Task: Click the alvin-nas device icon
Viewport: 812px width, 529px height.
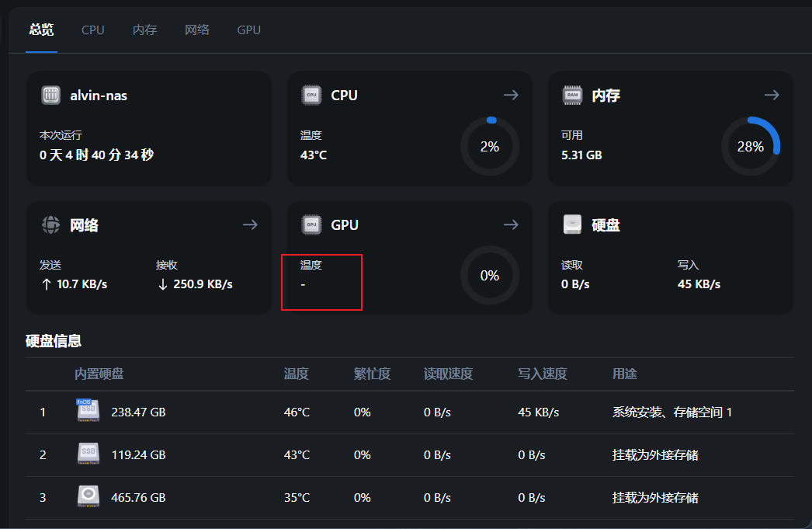Action: point(51,96)
